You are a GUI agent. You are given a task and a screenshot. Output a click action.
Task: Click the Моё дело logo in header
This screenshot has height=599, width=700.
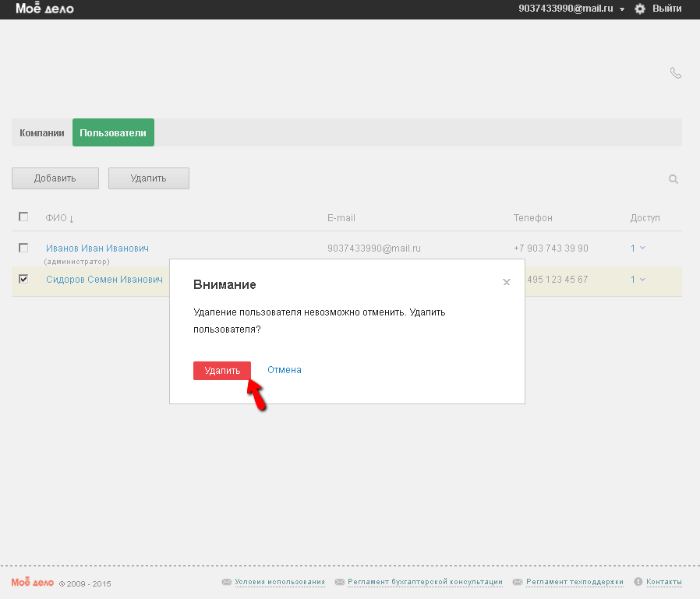click(x=44, y=9)
